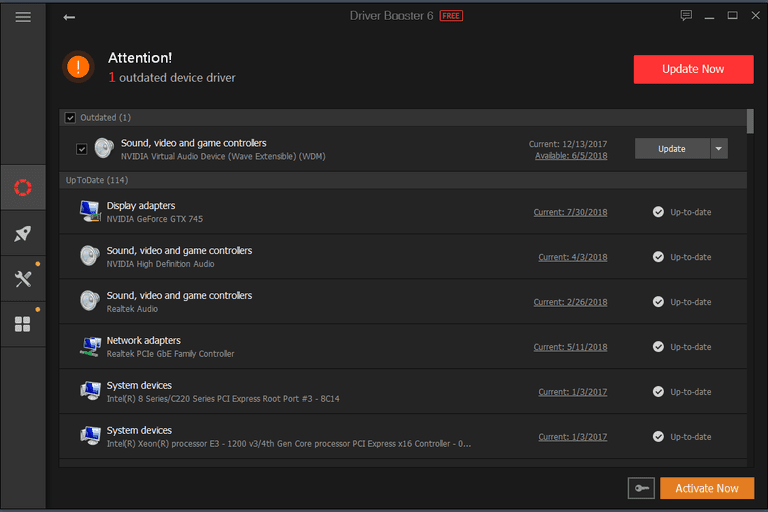Screen dimensions: 768x512
Task: Uncheck NVIDIA Virtual Audio Device checkbox
Action: (x=82, y=149)
